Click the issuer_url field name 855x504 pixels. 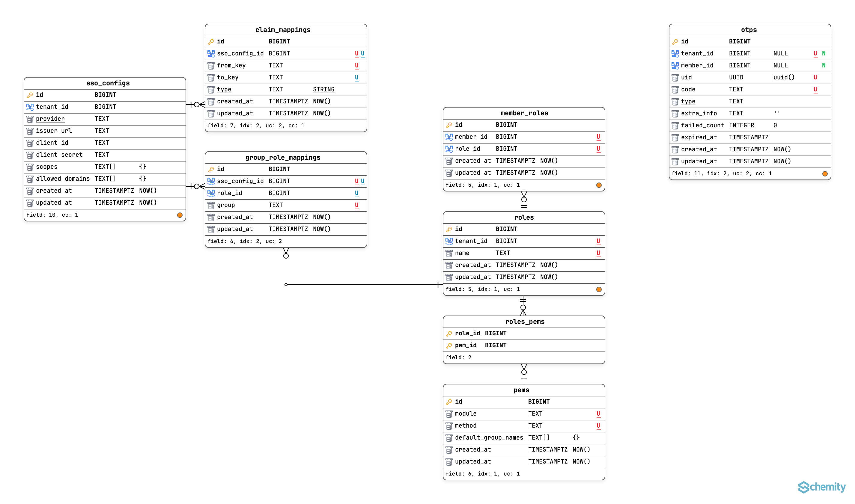click(54, 131)
